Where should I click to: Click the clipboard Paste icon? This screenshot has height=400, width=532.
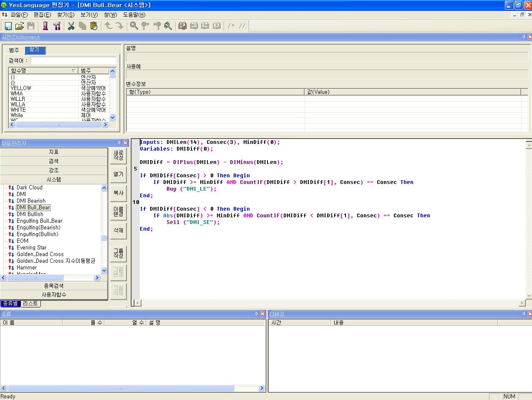(x=94, y=26)
